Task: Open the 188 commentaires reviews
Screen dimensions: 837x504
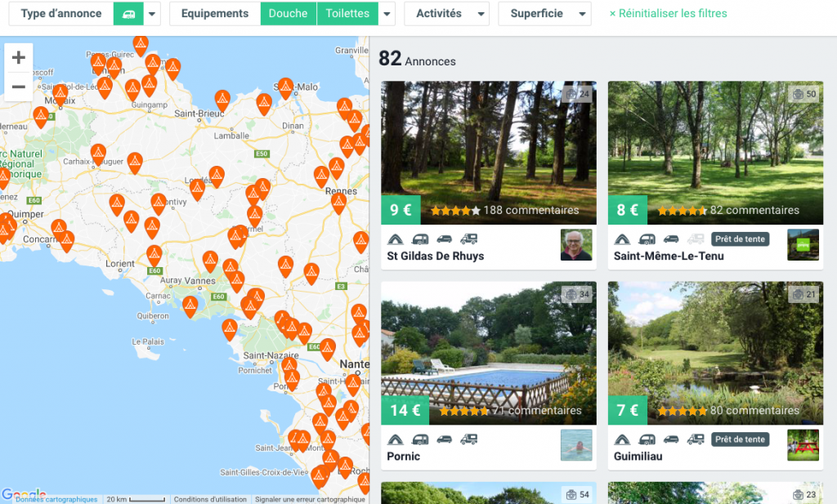Action: pos(531,210)
